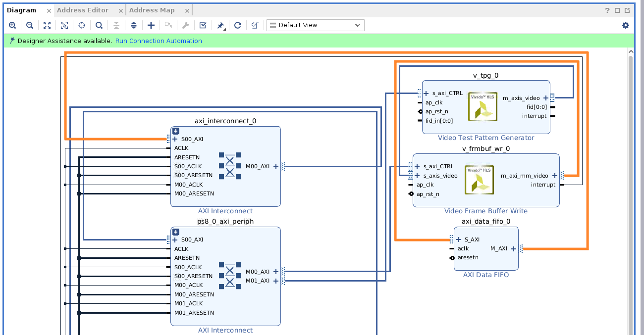Open help with the question mark icon

click(607, 10)
